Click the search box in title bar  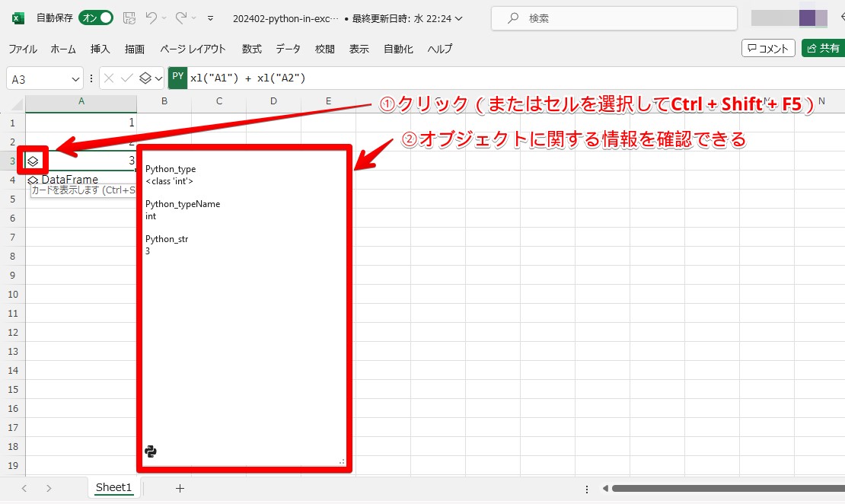tap(614, 18)
